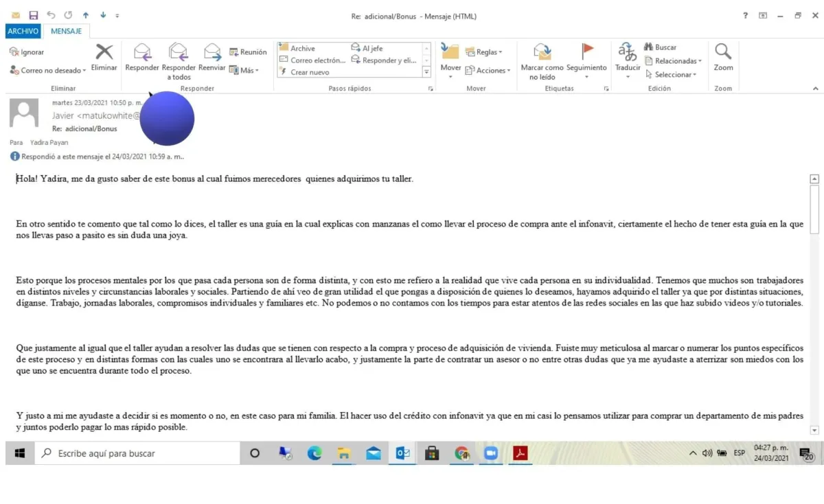Open the Seguimiento flag dropdown
The image size is (824, 504).
pyautogui.click(x=586, y=76)
